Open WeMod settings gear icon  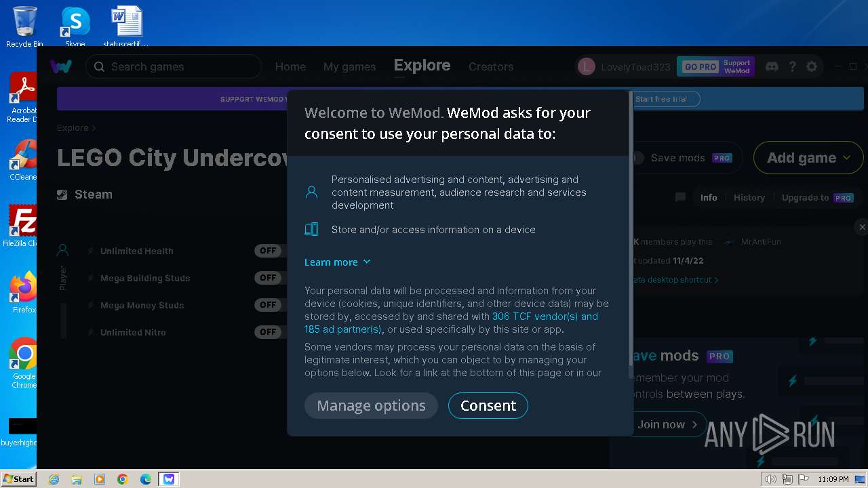point(812,66)
